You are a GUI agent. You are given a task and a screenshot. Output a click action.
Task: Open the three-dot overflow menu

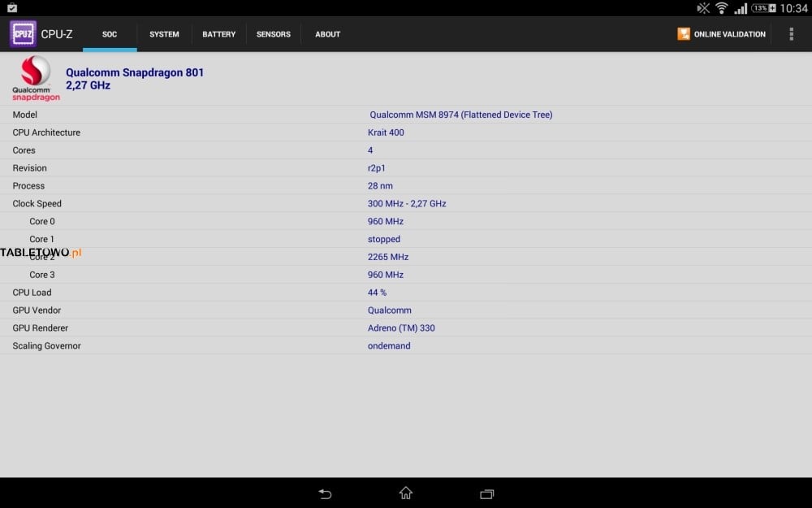point(791,34)
